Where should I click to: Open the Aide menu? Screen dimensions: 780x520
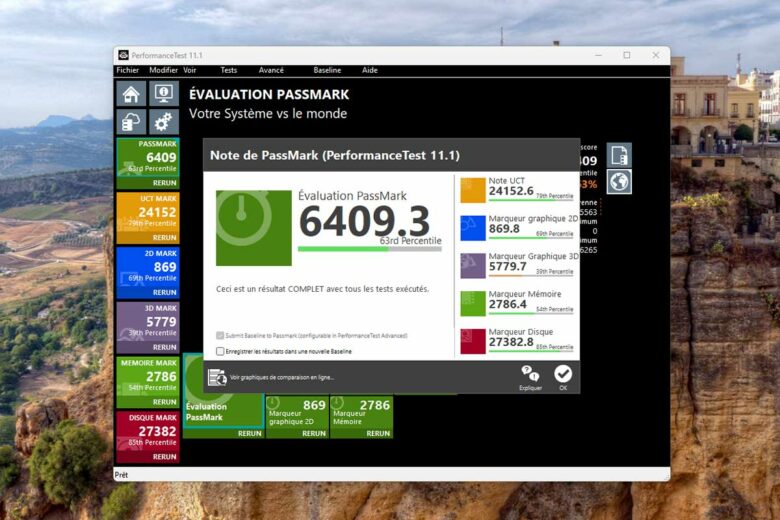[x=370, y=70]
